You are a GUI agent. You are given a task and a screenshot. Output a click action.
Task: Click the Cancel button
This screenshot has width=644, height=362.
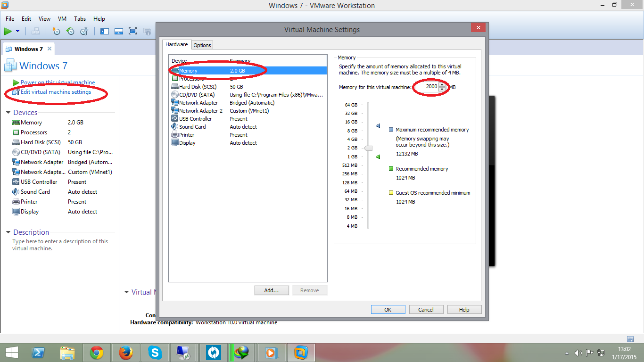pos(426,310)
